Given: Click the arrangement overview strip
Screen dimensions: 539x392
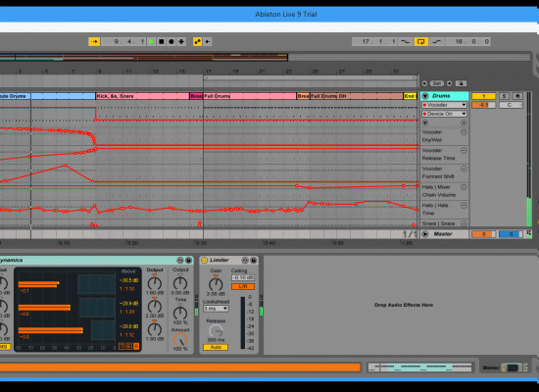Looking at the screenshot, I should tap(144, 57).
